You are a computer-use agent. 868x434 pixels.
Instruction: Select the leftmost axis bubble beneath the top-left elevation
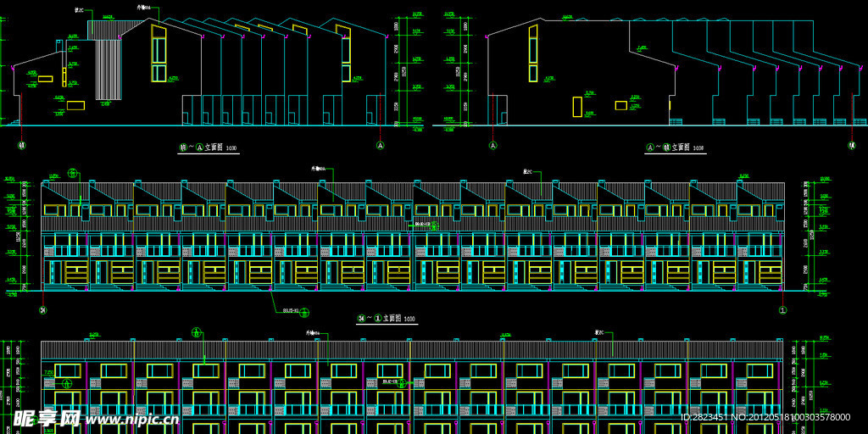[x=21, y=146]
